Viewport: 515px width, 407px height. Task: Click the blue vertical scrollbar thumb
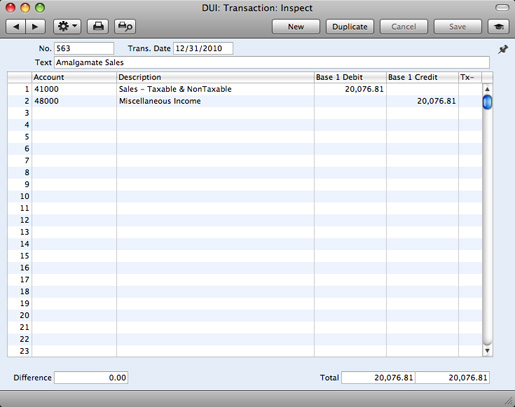487,102
